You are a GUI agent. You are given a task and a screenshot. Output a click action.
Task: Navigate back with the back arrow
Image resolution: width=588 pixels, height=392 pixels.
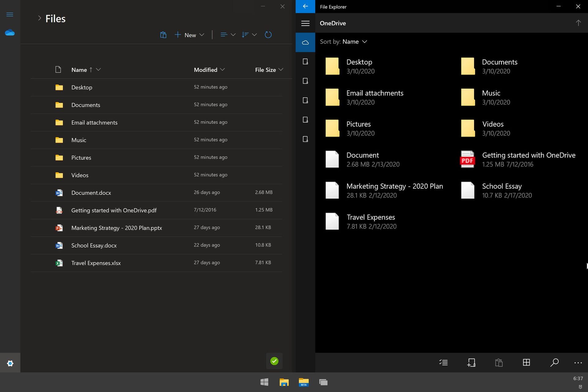click(305, 6)
